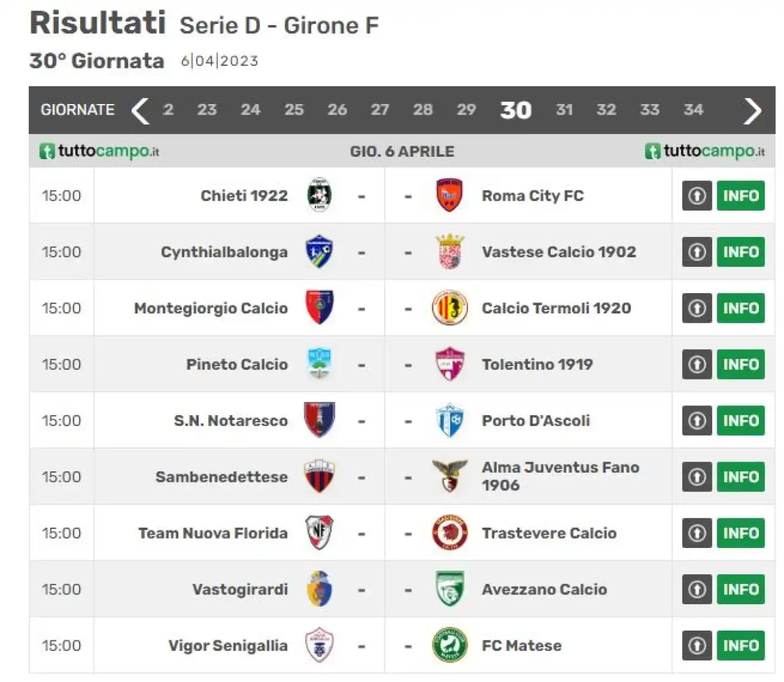Viewport: 784px width, 682px height.
Task: Show next giornate with right chevron
Action: click(752, 111)
